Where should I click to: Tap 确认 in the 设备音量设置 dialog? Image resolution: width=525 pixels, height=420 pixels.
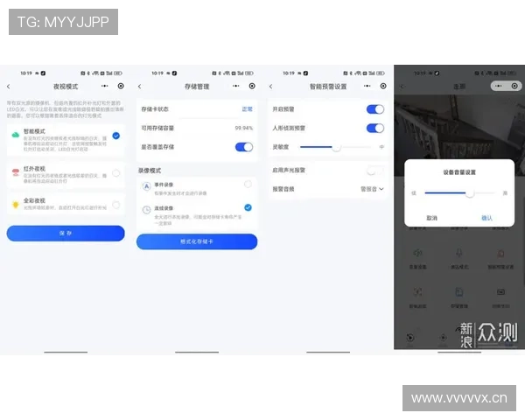coord(486,218)
